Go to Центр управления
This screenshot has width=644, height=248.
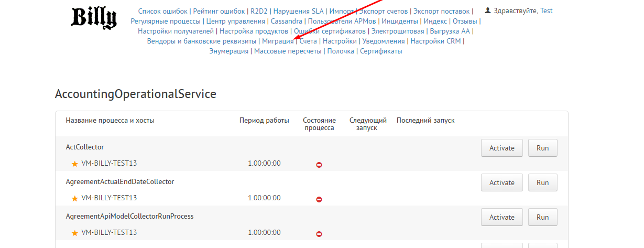tap(236, 21)
